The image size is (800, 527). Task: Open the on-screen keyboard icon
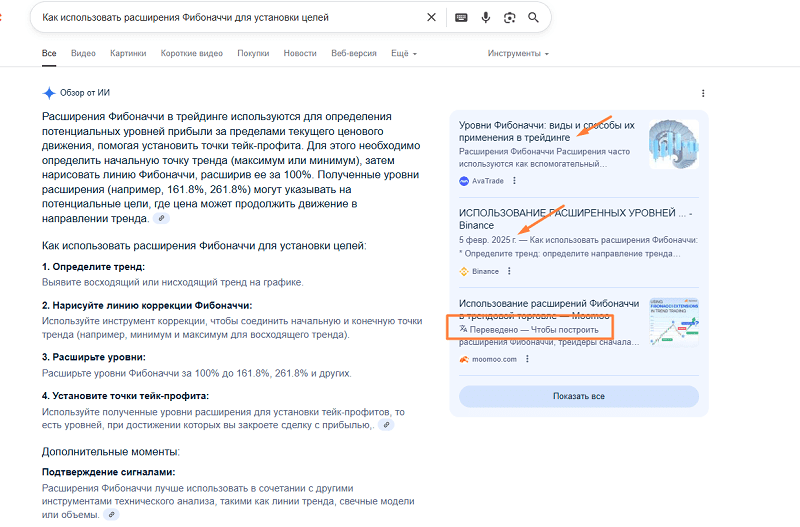(461, 17)
